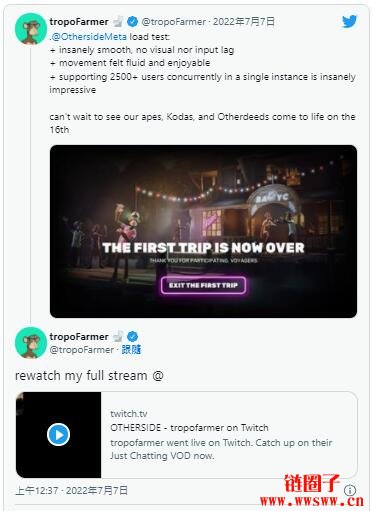
Task: Click the 'rewatch my full stream' text
Action: pyautogui.click(x=81, y=376)
